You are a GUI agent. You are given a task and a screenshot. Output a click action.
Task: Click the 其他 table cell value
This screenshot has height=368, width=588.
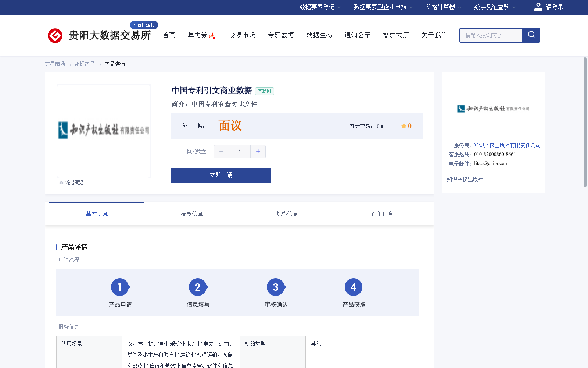click(316, 344)
